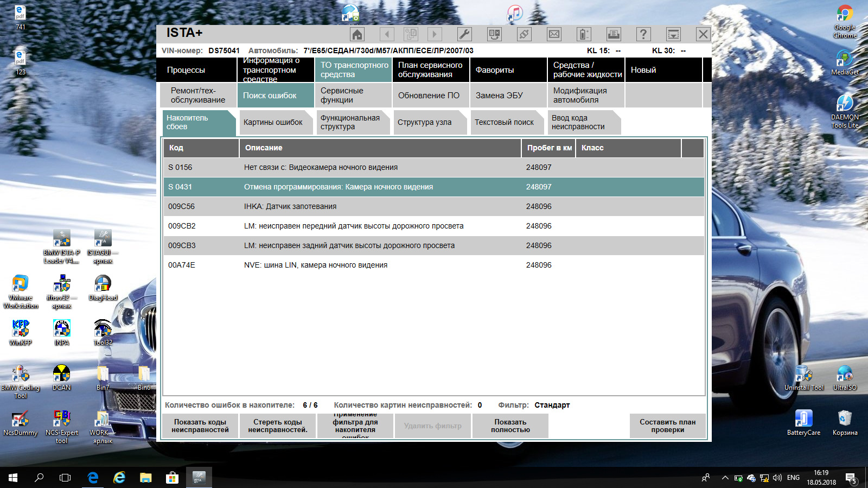Click the collapse-window icon in ISTA+ toolbar
The width and height of the screenshot is (868, 488).
tap(673, 34)
